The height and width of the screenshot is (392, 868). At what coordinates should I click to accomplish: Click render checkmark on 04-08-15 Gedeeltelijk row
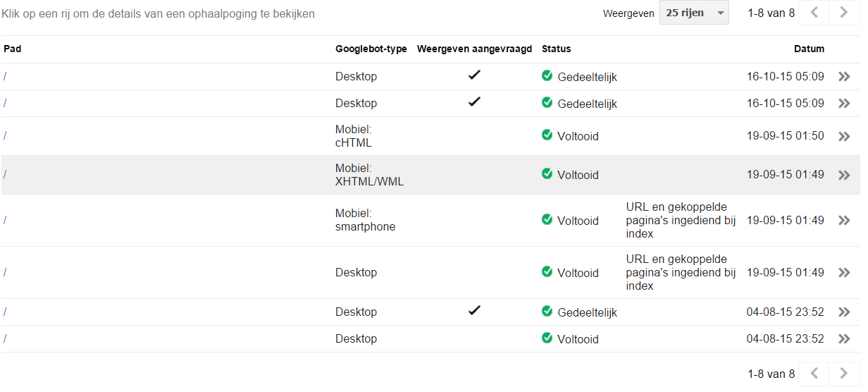pyautogui.click(x=474, y=311)
